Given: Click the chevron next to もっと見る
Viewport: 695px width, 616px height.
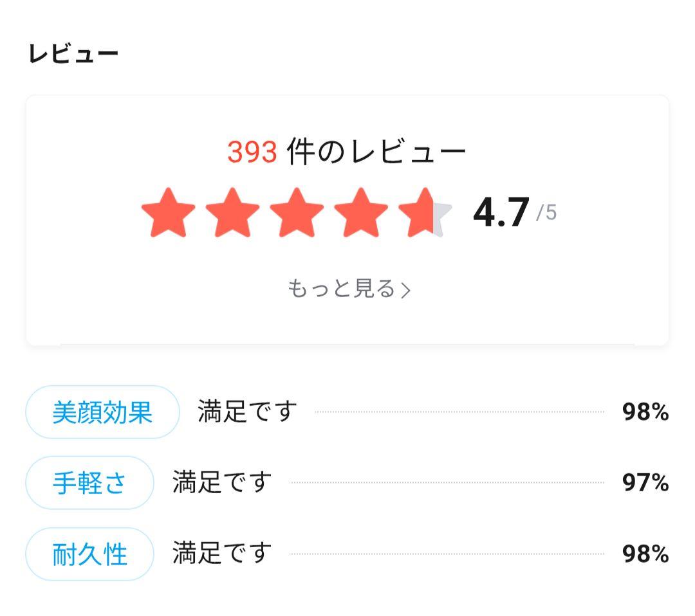Looking at the screenshot, I should (x=405, y=290).
